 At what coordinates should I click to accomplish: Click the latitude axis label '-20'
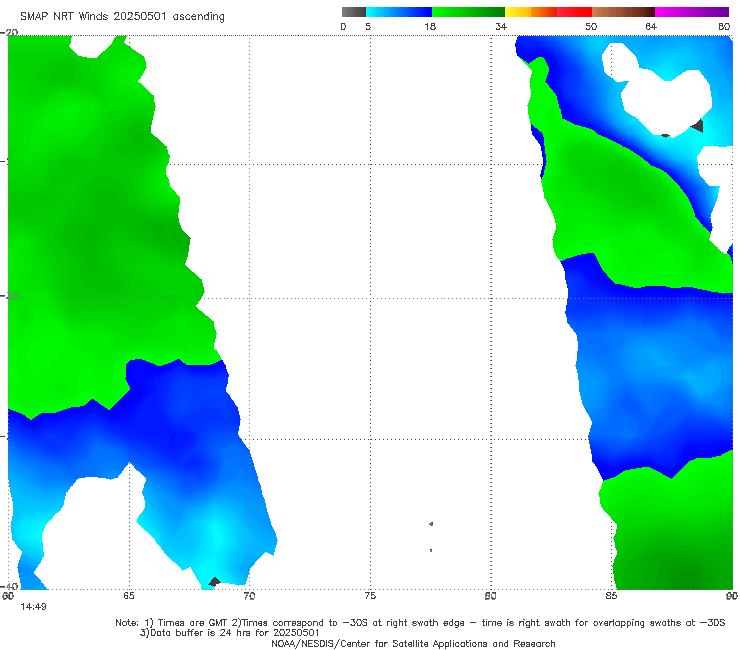(x=9, y=32)
